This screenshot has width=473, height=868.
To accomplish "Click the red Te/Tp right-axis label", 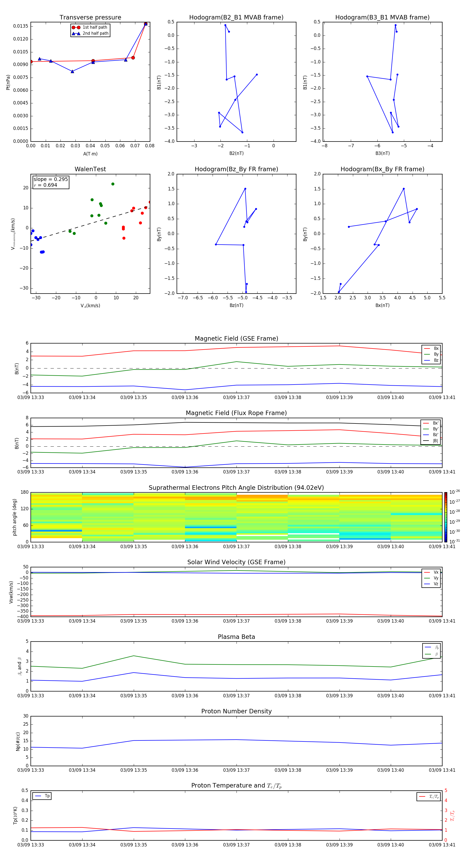I will [453, 815].
